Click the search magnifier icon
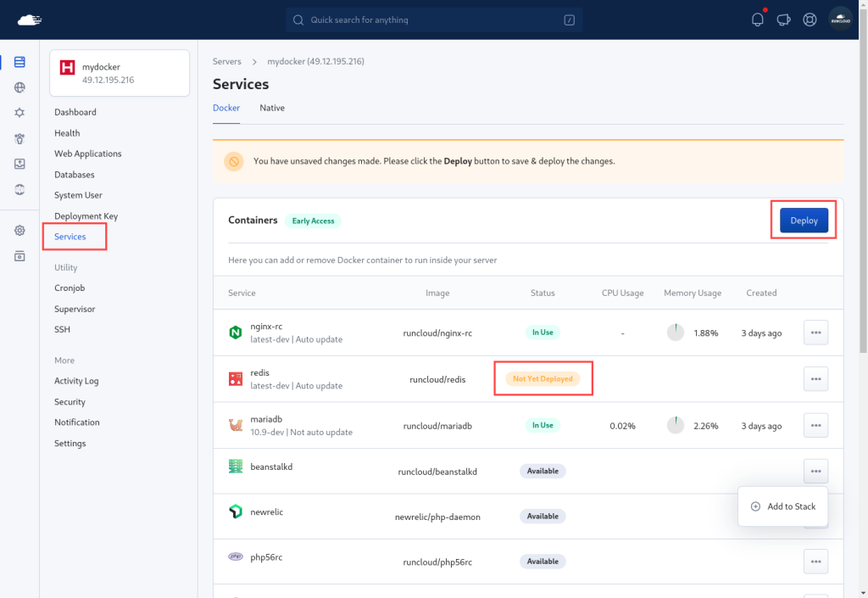The height and width of the screenshot is (598, 868). pyautogui.click(x=298, y=20)
